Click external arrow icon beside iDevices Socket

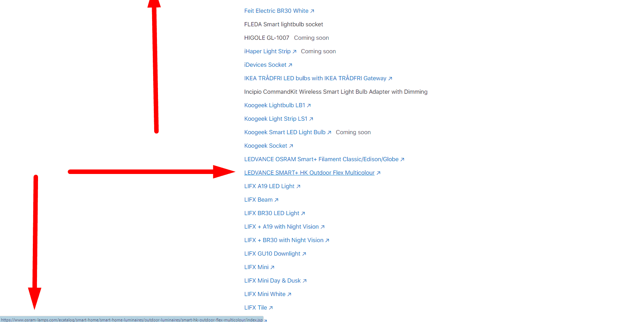(x=290, y=65)
